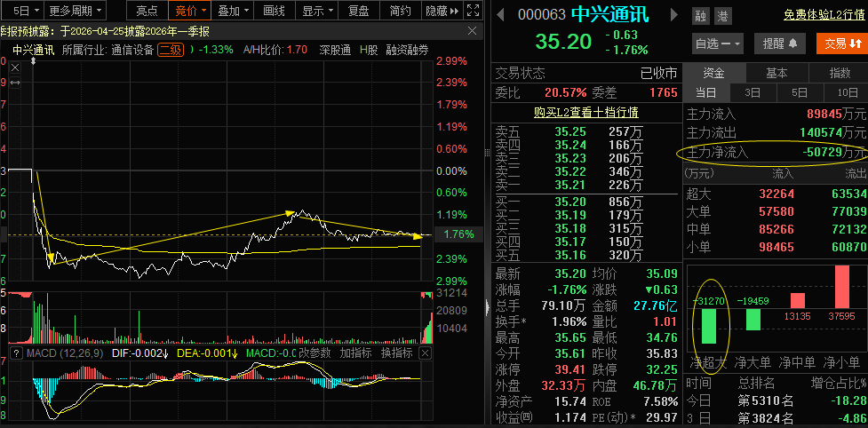The image size is (868, 428).
Task: Select the 当日 fund-flow tab
Action: coord(706,92)
